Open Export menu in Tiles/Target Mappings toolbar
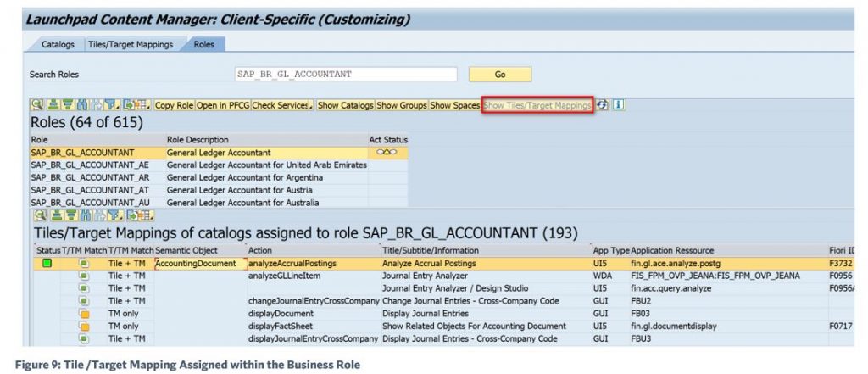The height and width of the screenshot is (374, 868). pos(133,215)
